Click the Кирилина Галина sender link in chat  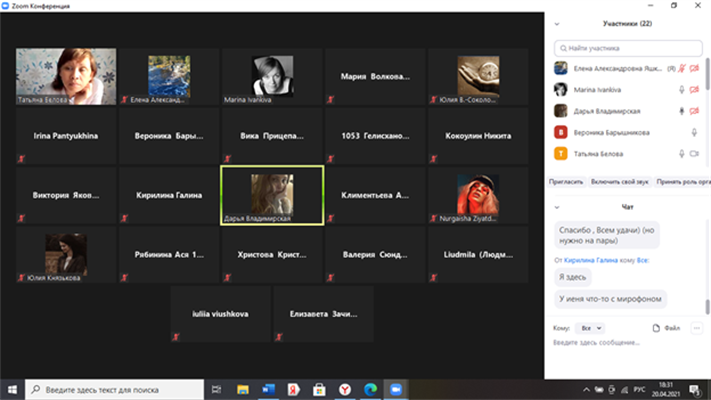pyautogui.click(x=591, y=260)
